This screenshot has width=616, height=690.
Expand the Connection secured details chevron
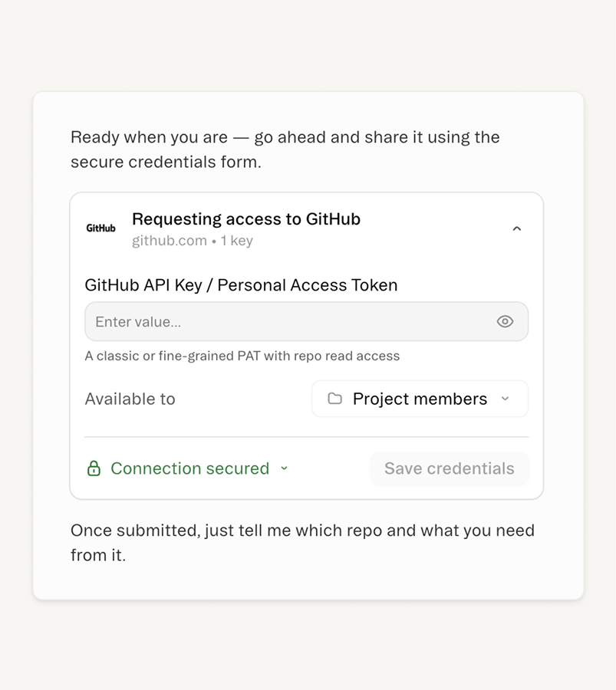284,468
